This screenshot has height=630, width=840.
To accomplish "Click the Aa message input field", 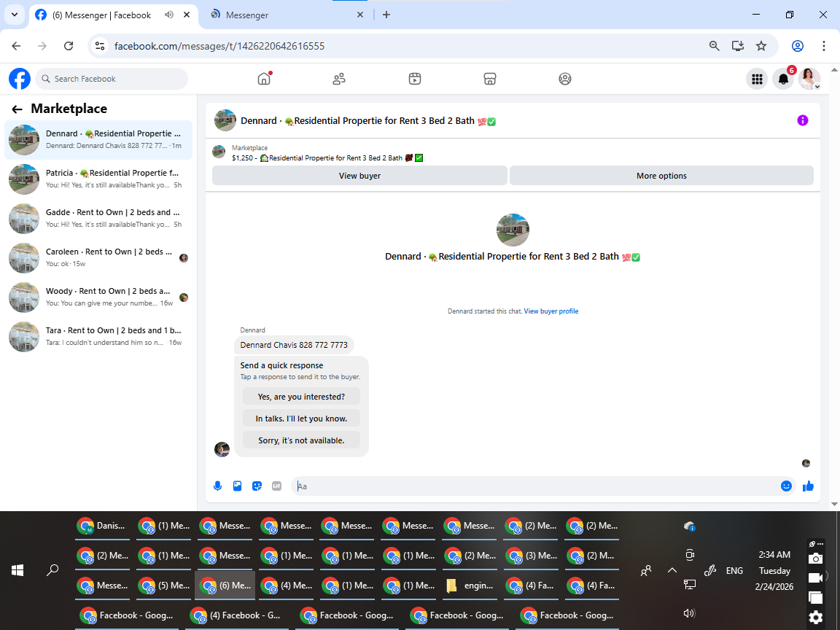I will point(536,486).
